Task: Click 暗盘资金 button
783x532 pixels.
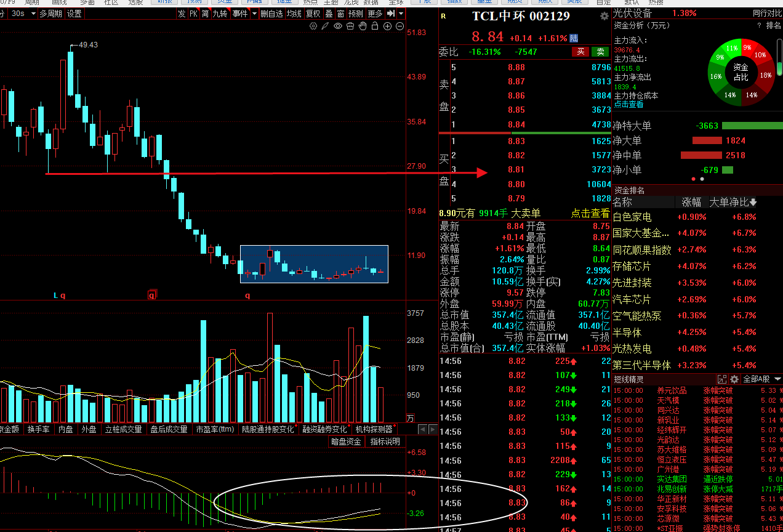Action: pos(347,441)
